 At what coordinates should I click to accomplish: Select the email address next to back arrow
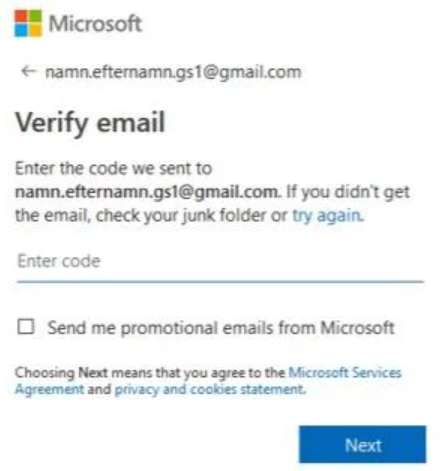(173, 72)
